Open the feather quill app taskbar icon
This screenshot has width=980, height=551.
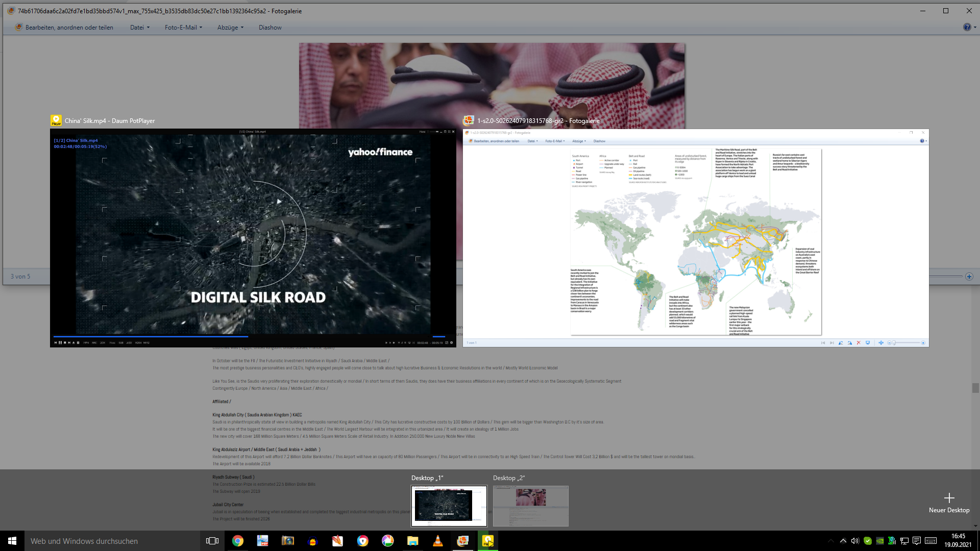click(337, 541)
